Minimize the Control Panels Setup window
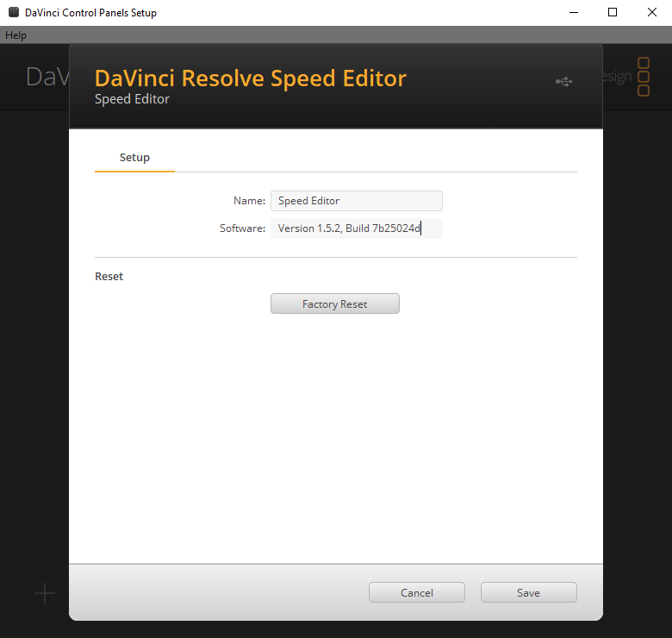The image size is (672, 638). 573,13
